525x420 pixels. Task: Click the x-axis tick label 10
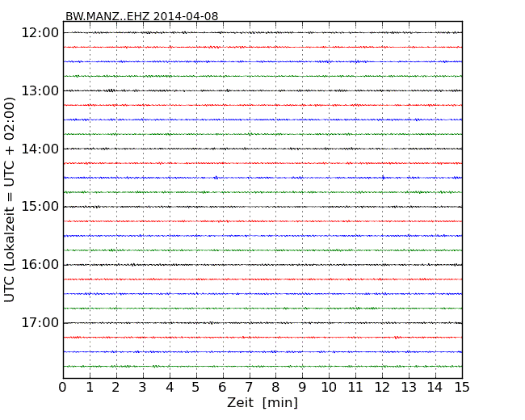(x=329, y=388)
